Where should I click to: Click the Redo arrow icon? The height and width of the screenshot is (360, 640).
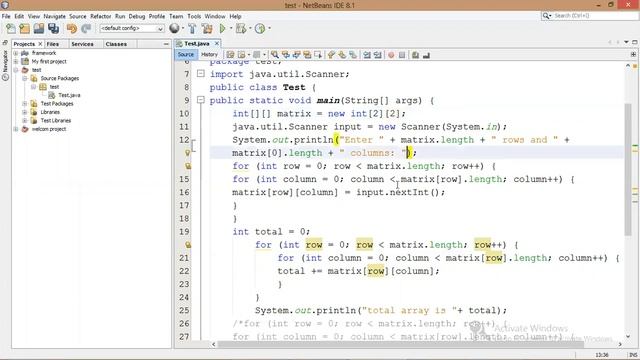(x=86, y=28)
